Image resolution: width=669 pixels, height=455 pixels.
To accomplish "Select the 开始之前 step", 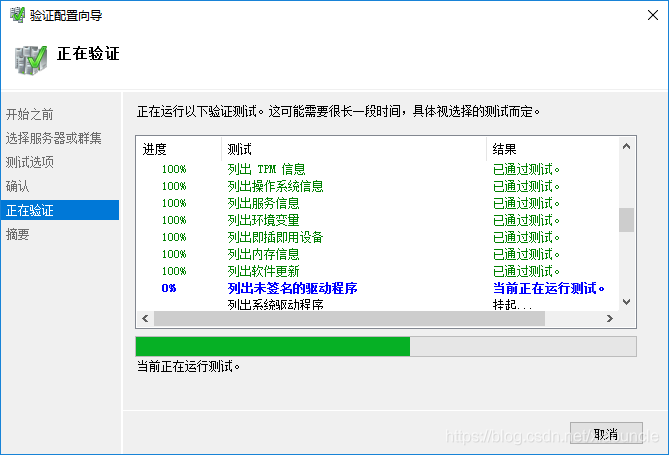I will coord(29,114).
